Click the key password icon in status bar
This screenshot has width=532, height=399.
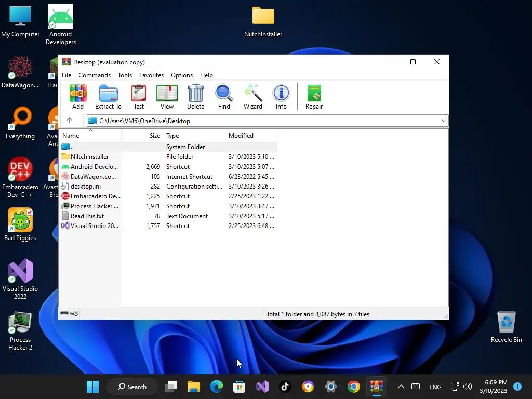74,313
